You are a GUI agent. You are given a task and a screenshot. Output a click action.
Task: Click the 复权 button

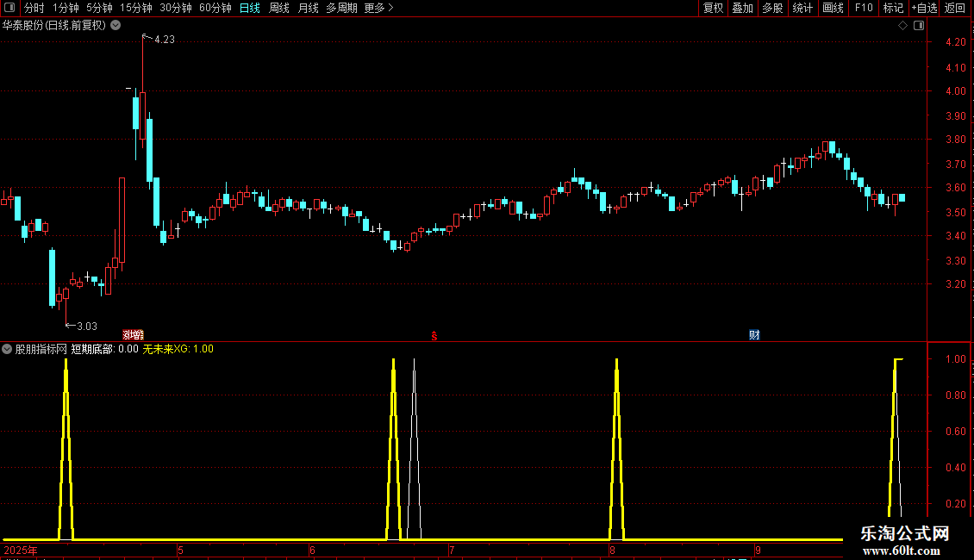pyautogui.click(x=713, y=8)
